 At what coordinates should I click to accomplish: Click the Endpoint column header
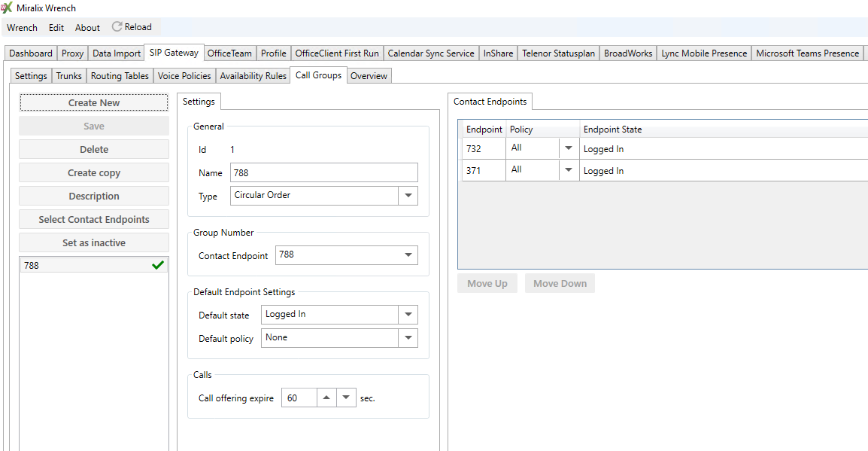coord(484,129)
